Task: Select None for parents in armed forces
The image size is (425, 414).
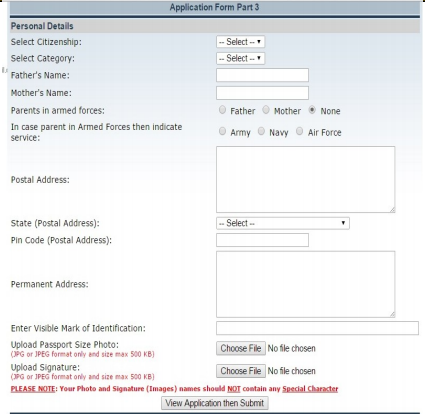Action: point(312,110)
